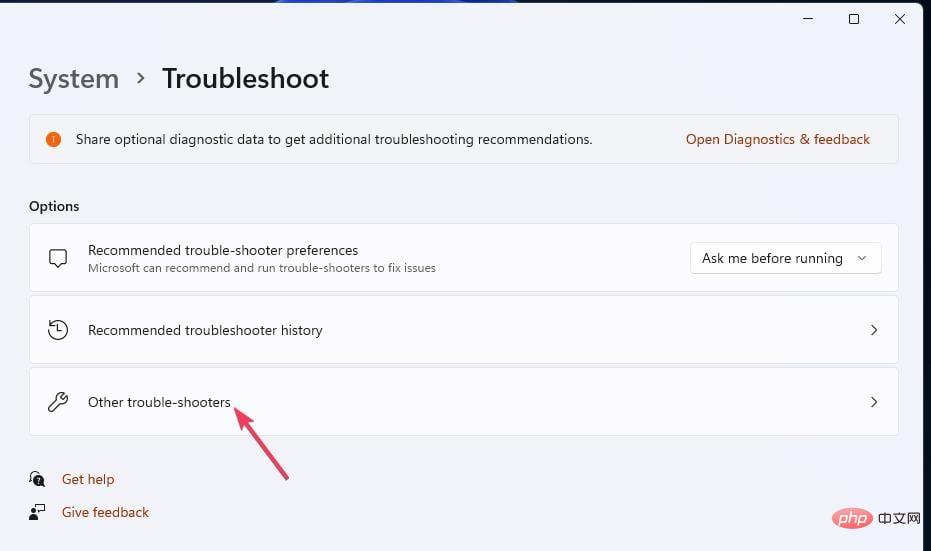Maximize the Settings window
The height and width of the screenshot is (551, 931).
[854, 19]
